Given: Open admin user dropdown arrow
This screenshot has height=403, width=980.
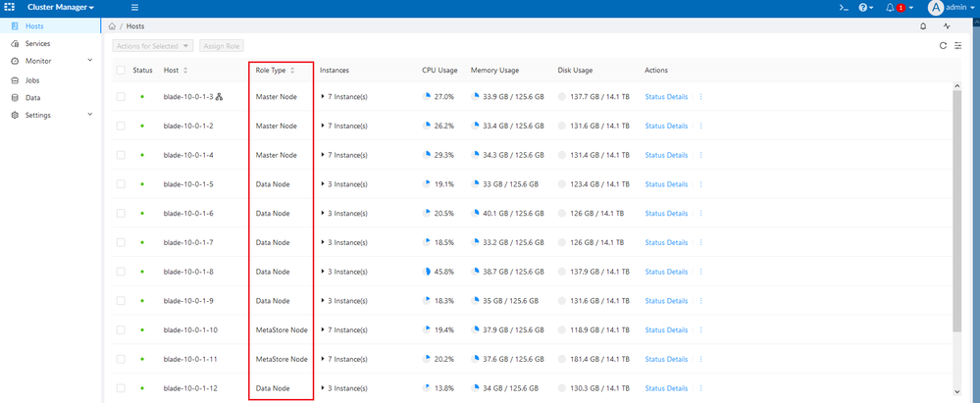Looking at the screenshot, I should pos(972,8).
